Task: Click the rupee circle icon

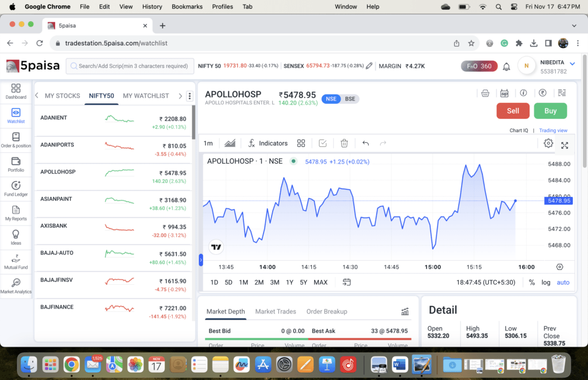Action: click(x=543, y=93)
